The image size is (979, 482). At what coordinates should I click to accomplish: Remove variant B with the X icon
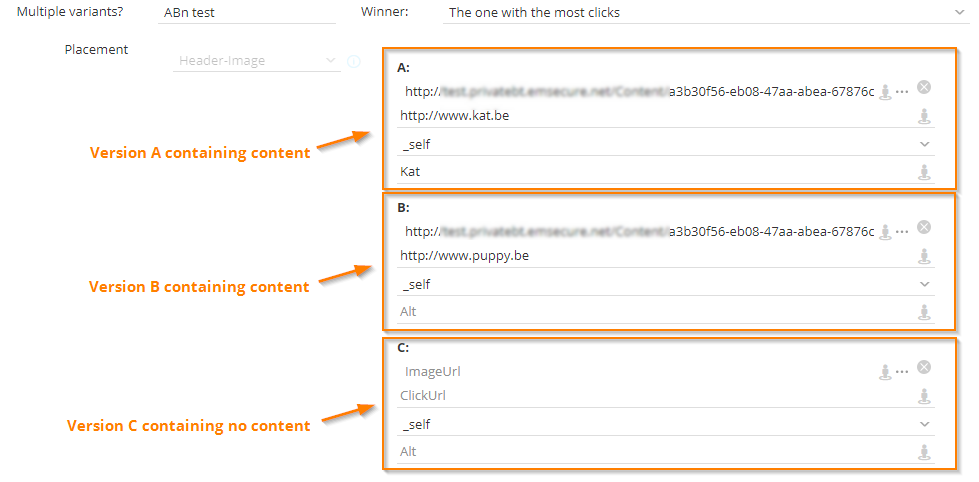[x=924, y=228]
